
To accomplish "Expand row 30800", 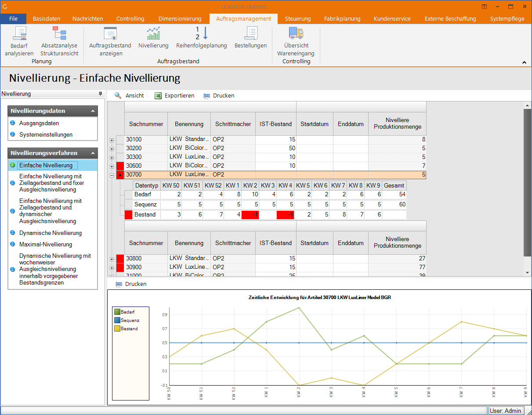I will 112,259.
